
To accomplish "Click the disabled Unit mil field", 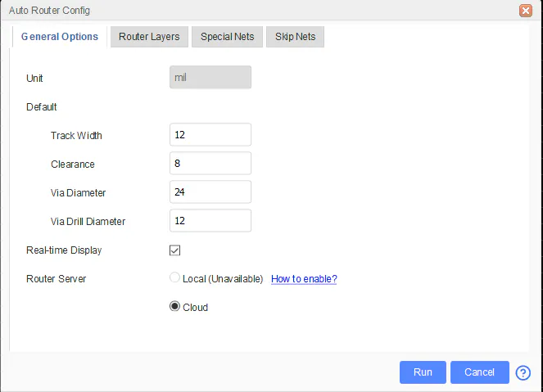I will (210, 78).
